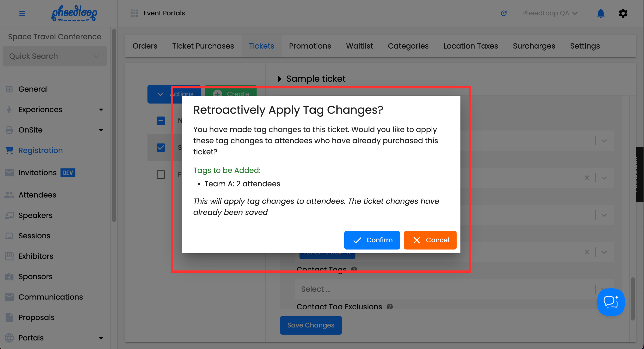The height and width of the screenshot is (349, 644).
Task: Click the sidebar vertical scrollbar
Action: click(114, 125)
